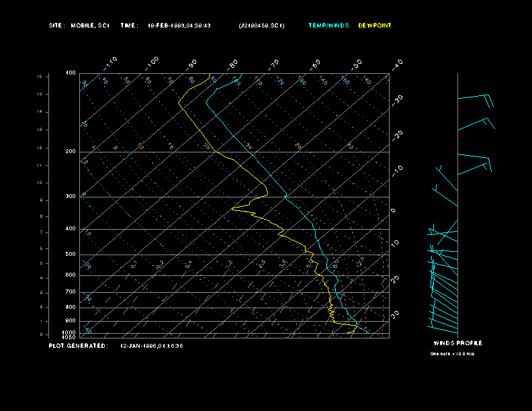Click the WINDS PROFILE title
Image resolution: width=532 pixels, height=411 pixels.
457,343
